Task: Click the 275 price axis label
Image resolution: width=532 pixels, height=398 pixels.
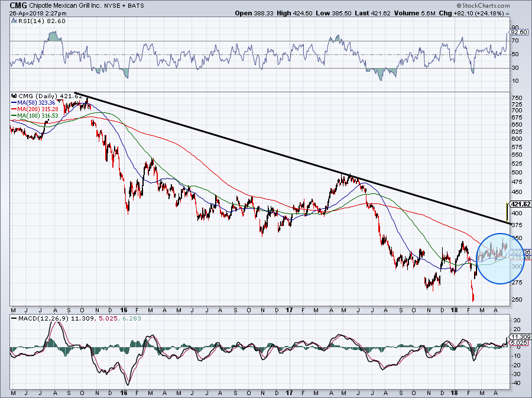Action: [517, 283]
